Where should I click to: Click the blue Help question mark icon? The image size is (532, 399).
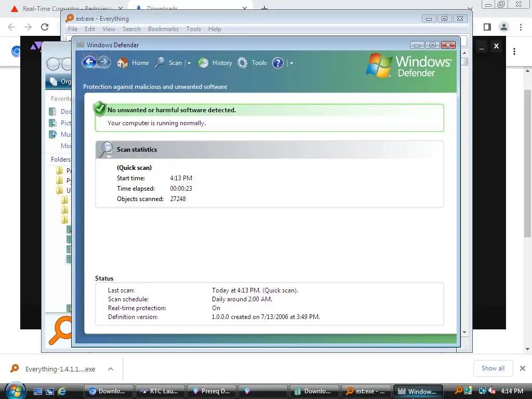click(278, 63)
